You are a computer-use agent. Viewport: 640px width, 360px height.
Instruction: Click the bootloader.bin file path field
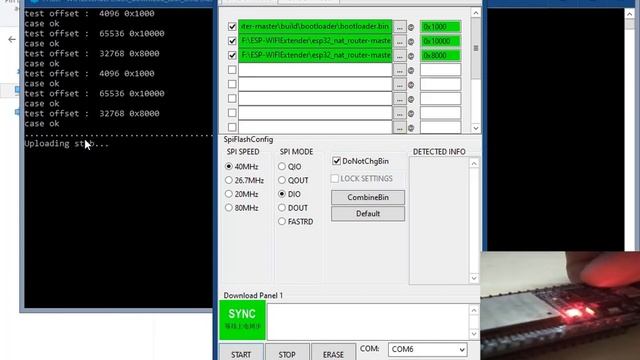315,27
